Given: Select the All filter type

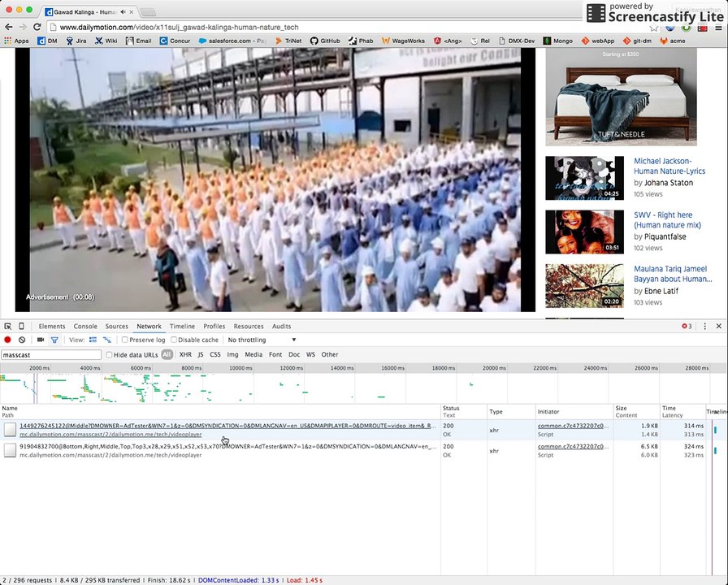Looking at the screenshot, I should point(167,355).
